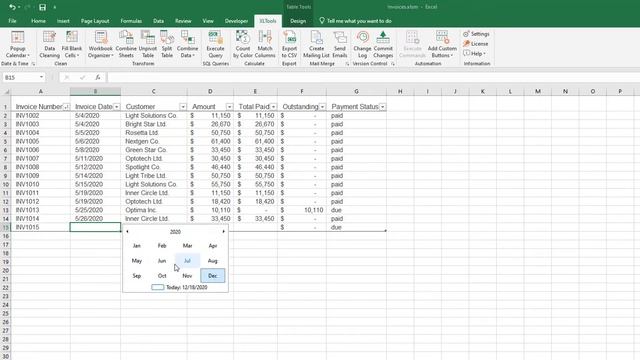Pick Jul in the calendar popup
This screenshot has width=640, height=360.
tap(187, 261)
